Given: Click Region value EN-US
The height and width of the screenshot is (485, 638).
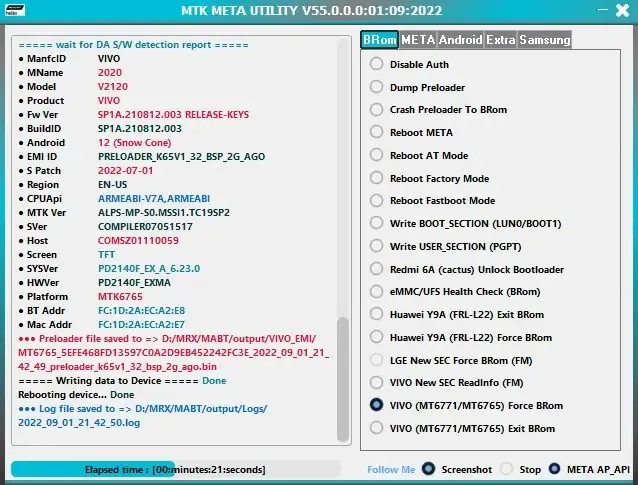Looking at the screenshot, I should [x=112, y=185].
